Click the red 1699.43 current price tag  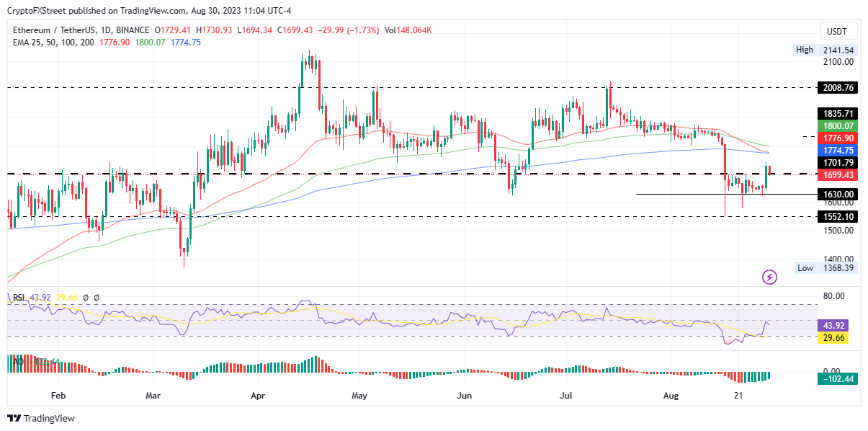(x=836, y=175)
